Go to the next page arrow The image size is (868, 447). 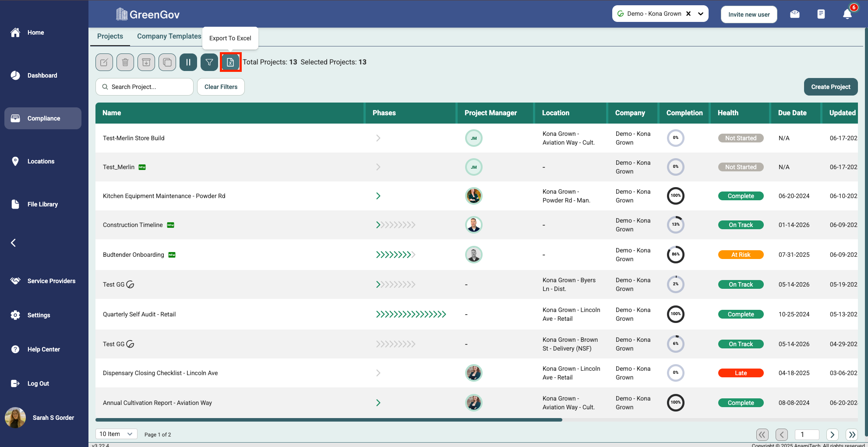(833, 434)
